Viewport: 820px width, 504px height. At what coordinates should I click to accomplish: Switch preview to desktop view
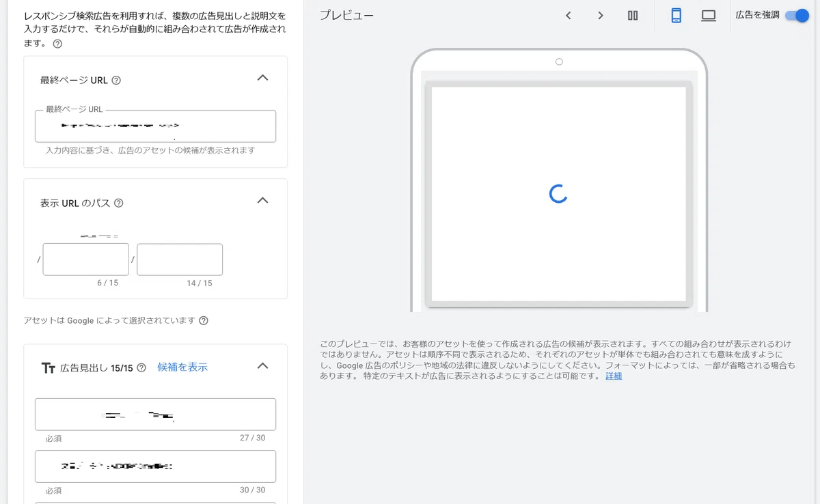709,16
